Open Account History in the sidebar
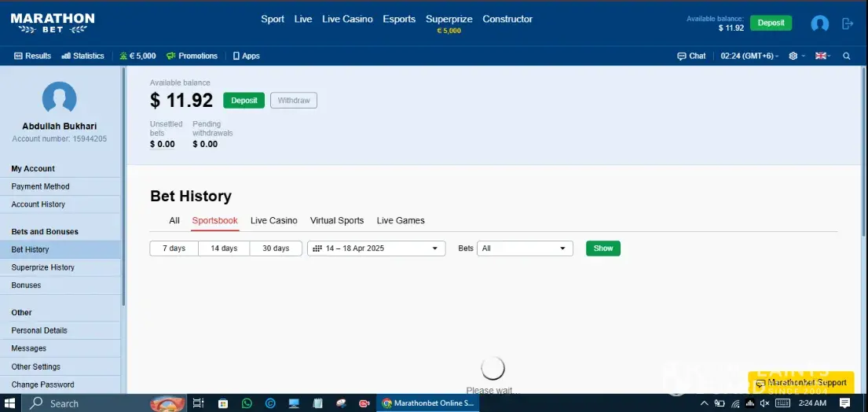Viewport: 868px width, 412px height. pos(38,204)
